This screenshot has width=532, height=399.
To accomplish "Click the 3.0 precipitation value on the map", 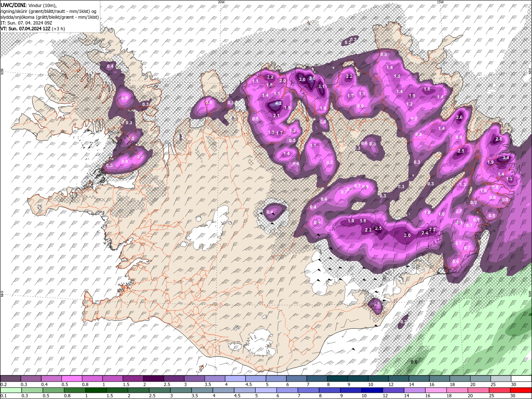I will (302, 79).
